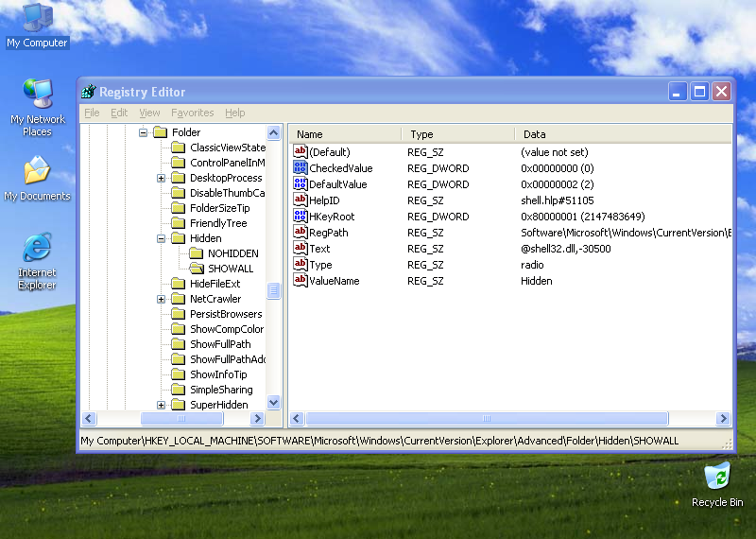The image size is (756, 539).
Task: Expand the DesktopProcess key
Action: coord(161,178)
